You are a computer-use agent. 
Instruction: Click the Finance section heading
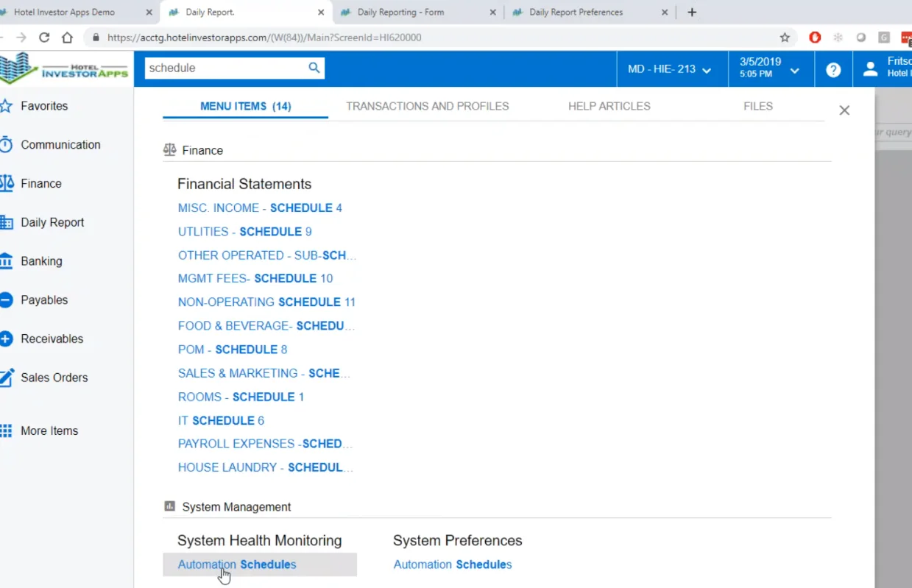click(202, 150)
